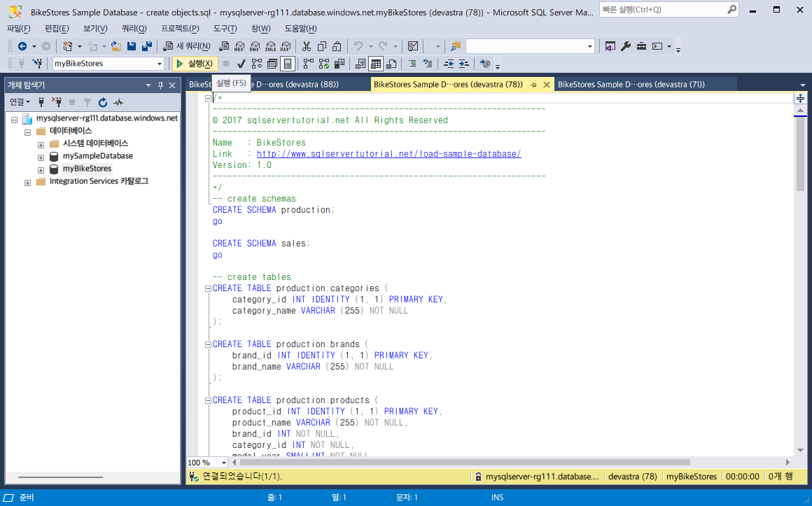
Task: Toggle Results to File mode
Action: click(391, 64)
